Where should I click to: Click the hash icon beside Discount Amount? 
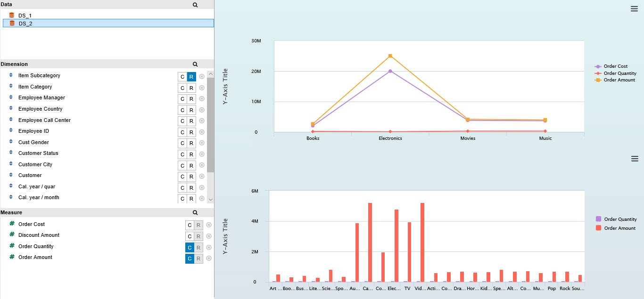(12, 235)
